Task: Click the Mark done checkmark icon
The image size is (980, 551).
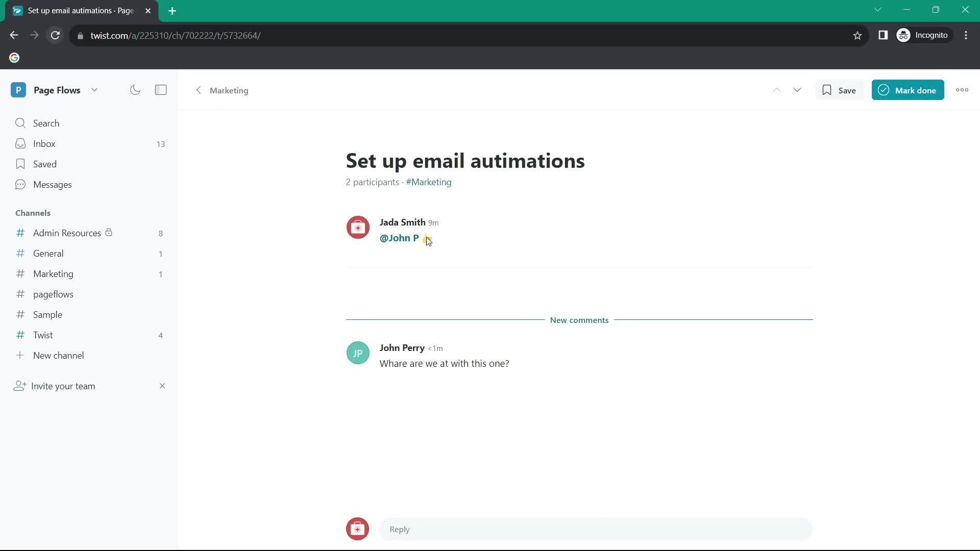Action: (884, 89)
